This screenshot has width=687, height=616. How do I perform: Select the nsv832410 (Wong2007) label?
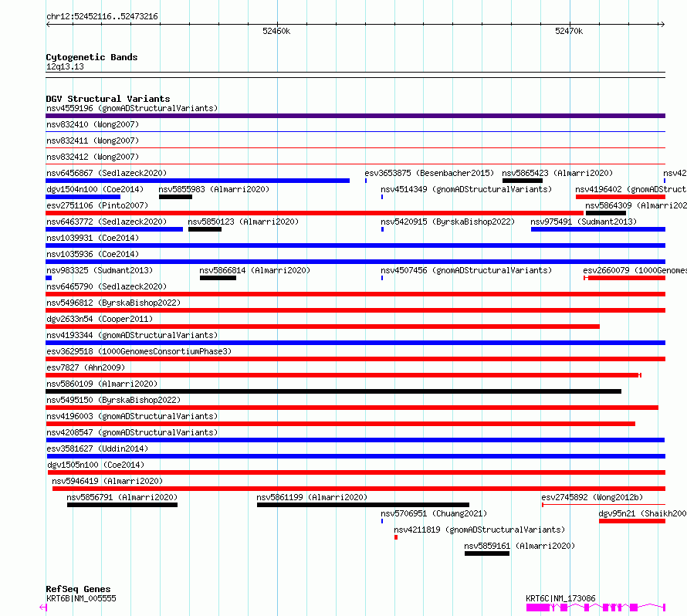click(93, 124)
